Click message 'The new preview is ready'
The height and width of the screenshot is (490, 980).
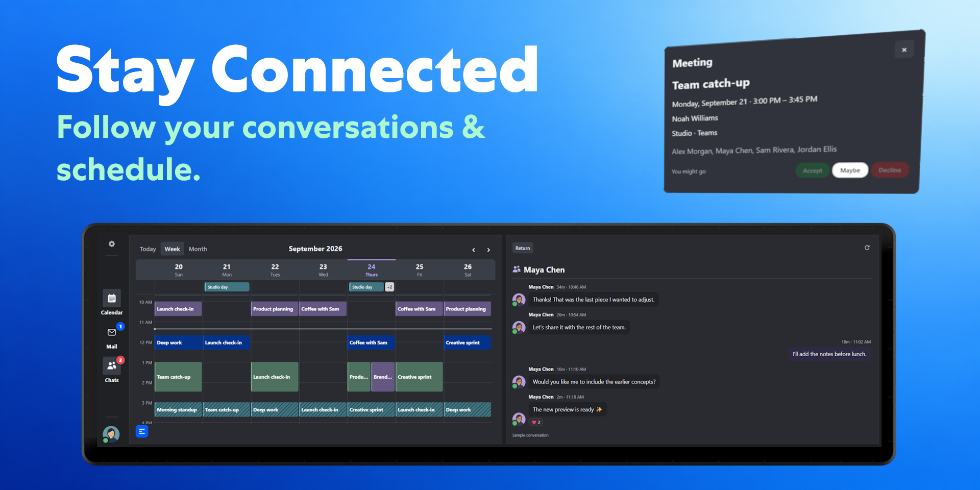(x=568, y=409)
